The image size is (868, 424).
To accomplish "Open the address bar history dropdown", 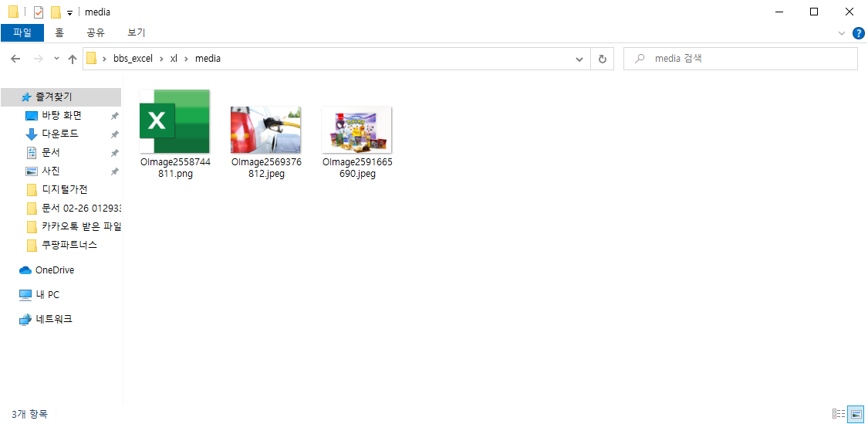I will [x=579, y=59].
